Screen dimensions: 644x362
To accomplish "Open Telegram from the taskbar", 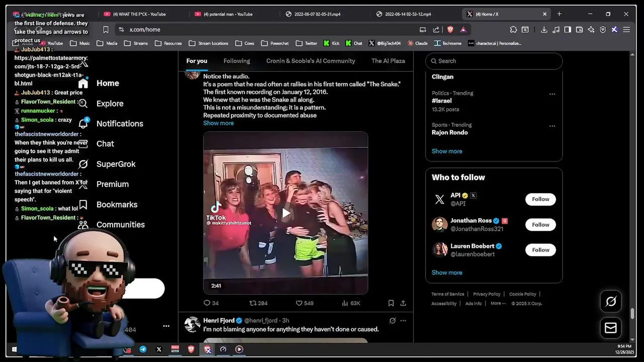I will (143, 349).
